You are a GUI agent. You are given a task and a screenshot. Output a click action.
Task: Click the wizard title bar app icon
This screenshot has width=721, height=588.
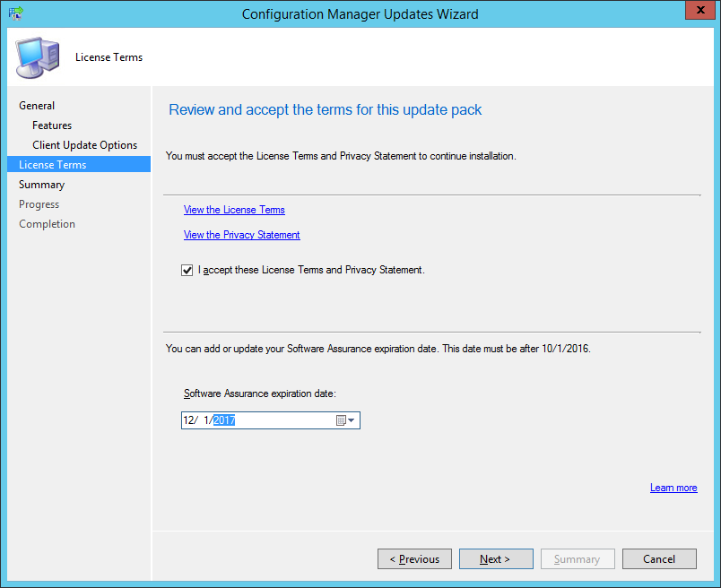[15, 13]
